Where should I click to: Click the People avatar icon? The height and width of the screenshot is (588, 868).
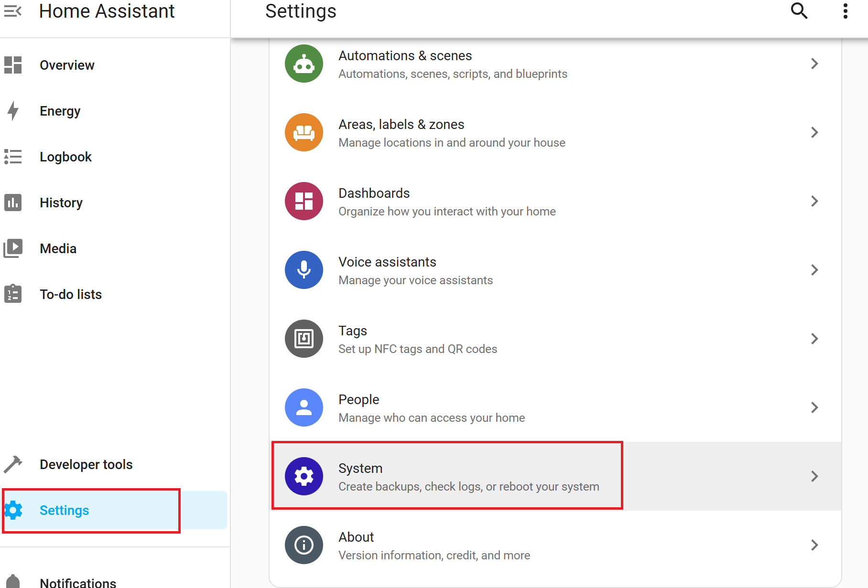point(304,407)
